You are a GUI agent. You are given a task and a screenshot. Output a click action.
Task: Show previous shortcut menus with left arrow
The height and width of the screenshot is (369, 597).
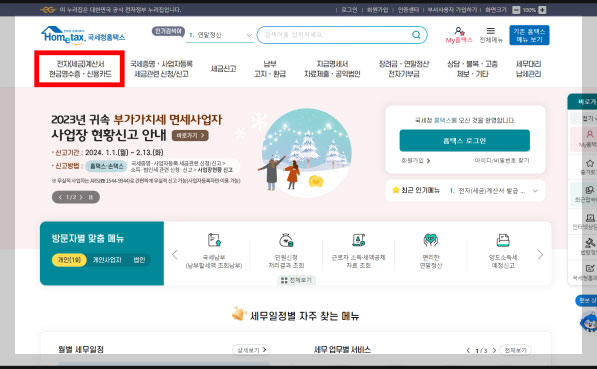pos(175,254)
